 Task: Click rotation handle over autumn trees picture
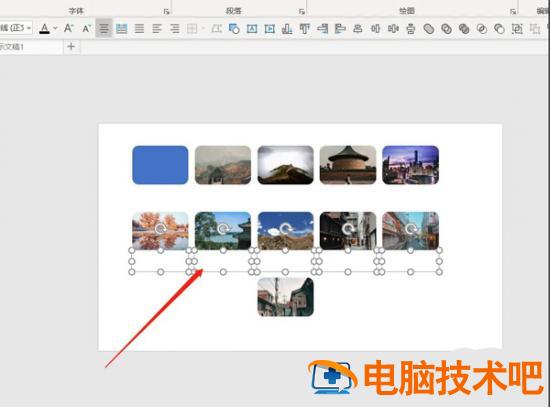[161, 229]
